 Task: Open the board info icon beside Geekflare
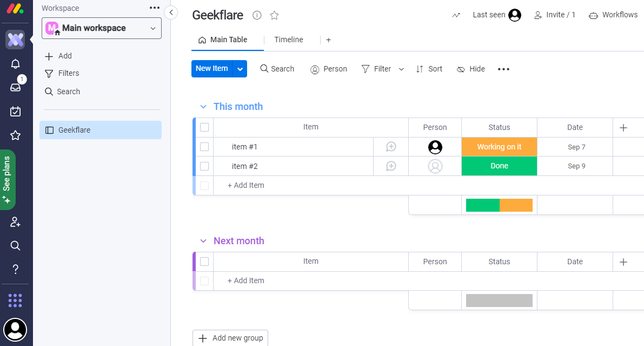coord(257,15)
